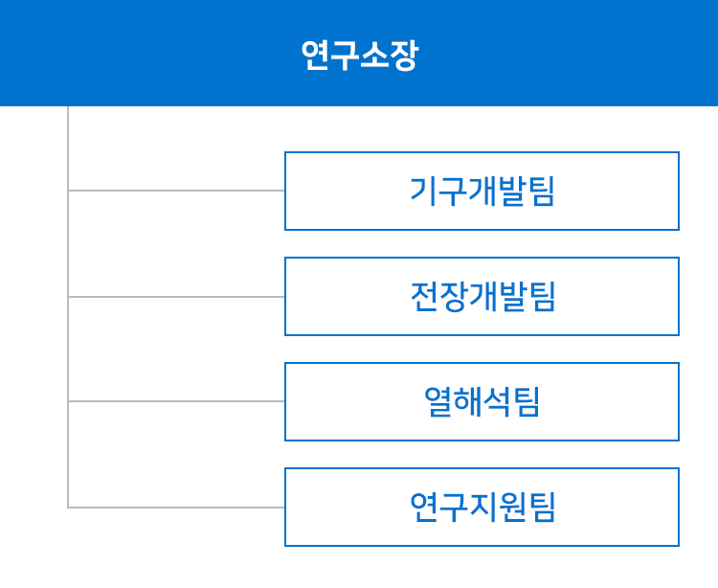Open the 연구지원팀 team box
This screenshot has height=588, width=718.
tap(482, 507)
